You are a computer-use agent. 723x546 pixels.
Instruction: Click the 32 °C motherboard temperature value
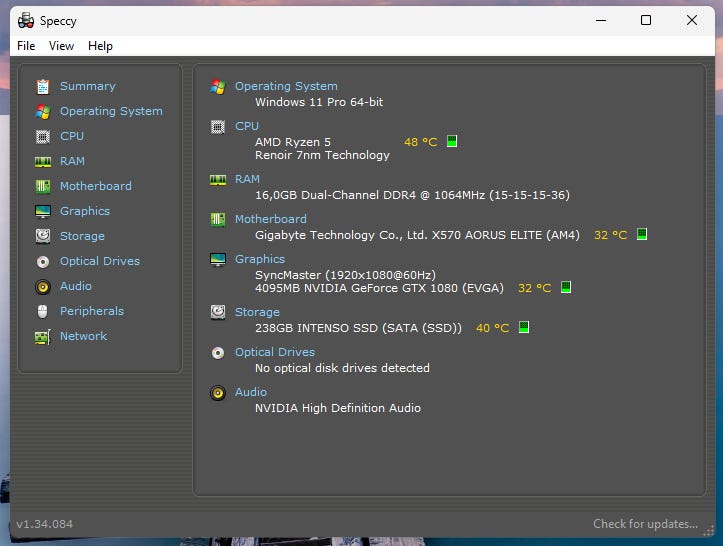coord(610,235)
